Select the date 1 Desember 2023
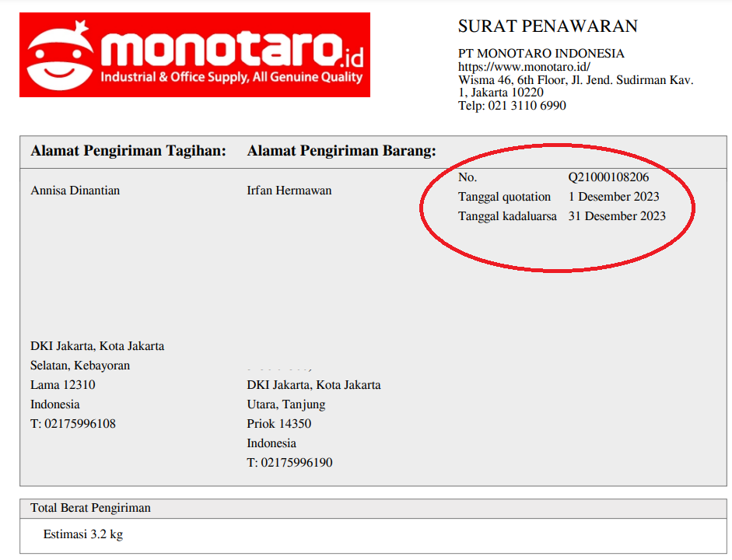This screenshot has height=560, width=732. click(613, 197)
